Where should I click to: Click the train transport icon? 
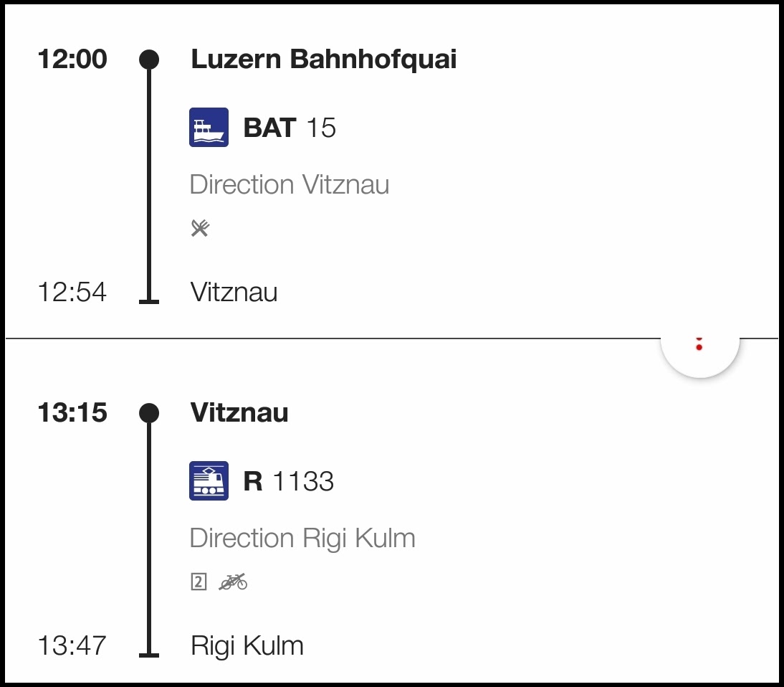pyautogui.click(x=209, y=480)
